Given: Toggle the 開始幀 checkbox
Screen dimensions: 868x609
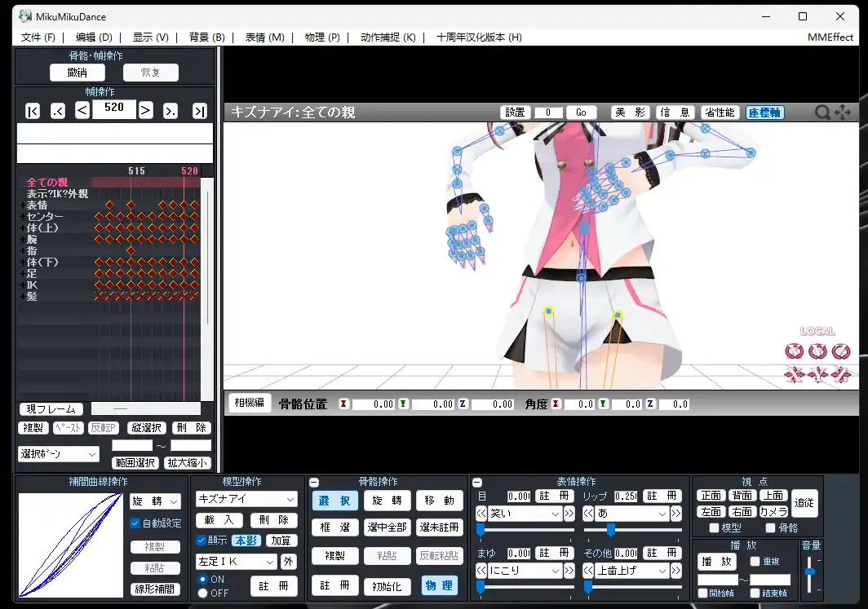Looking at the screenshot, I should point(702,593).
